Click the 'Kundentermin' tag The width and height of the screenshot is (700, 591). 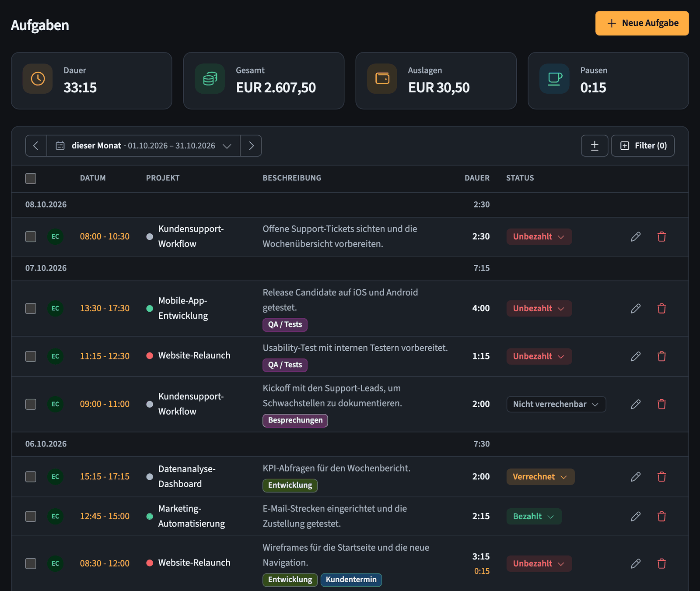click(x=351, y=580)
